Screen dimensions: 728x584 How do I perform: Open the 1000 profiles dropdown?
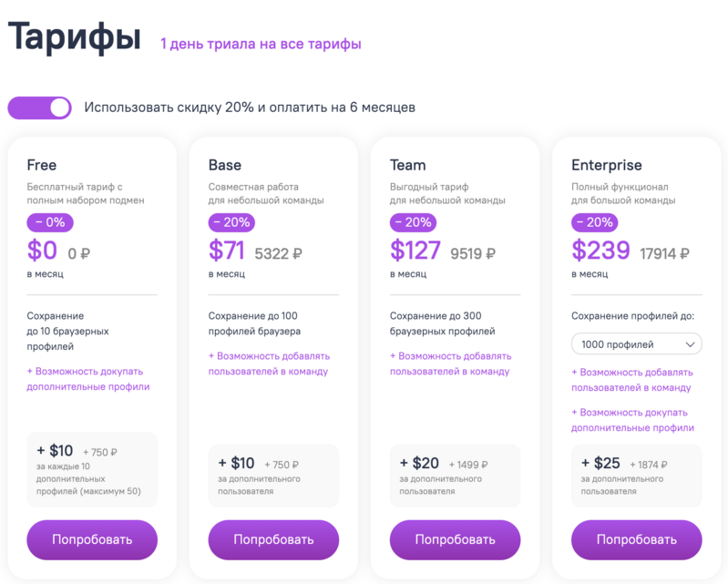(636, 344)
